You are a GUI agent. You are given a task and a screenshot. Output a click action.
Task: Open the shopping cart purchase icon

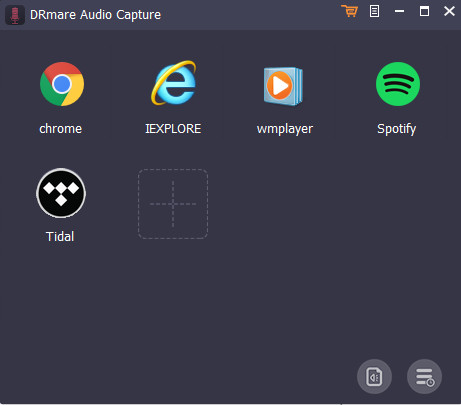pos(349,11)
